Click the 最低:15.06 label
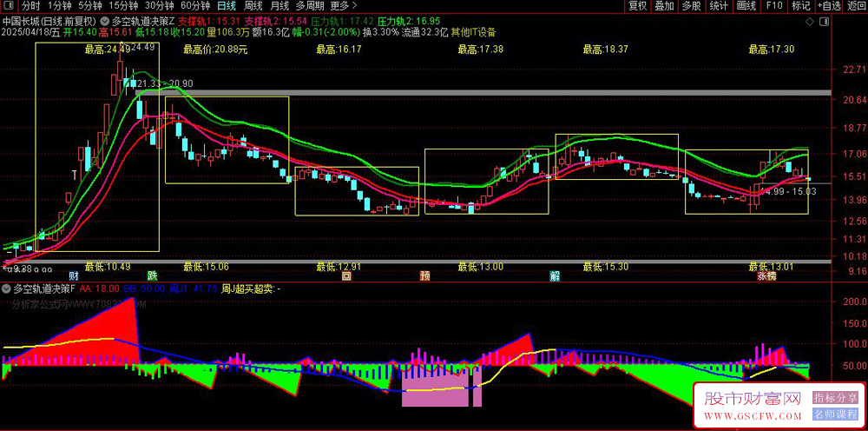The height and width of the screenshot is (431, 868). tap(207, 267)
